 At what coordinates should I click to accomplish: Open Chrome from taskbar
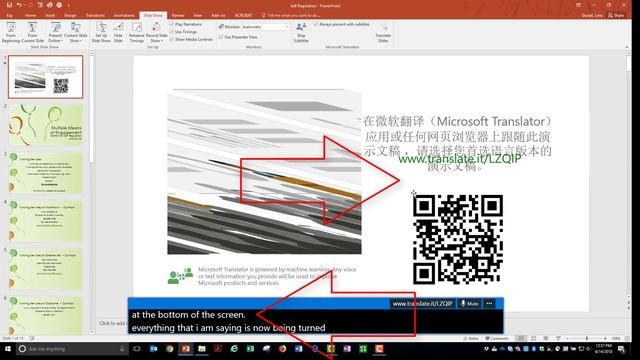[169, 349]
